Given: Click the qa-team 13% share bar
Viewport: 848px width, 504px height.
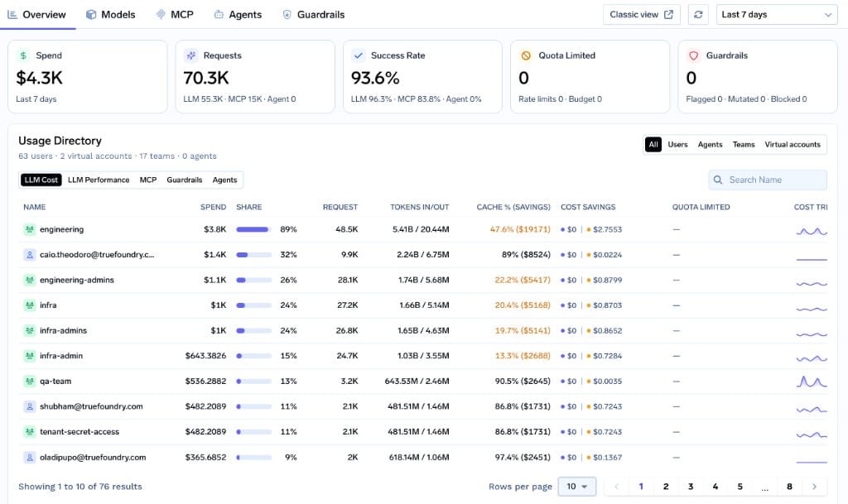Looking at the screenshot, I should 253,382.
